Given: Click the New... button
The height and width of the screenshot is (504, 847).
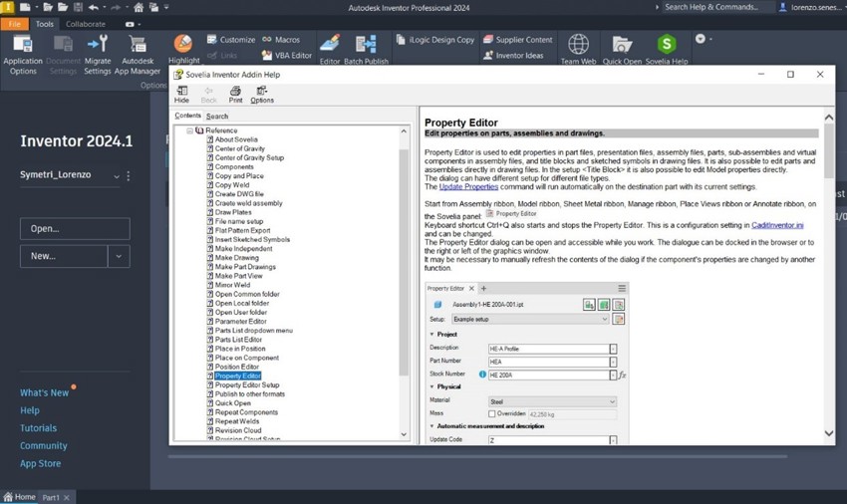Looking at the screenshot, I should click(x=64, y=256).
